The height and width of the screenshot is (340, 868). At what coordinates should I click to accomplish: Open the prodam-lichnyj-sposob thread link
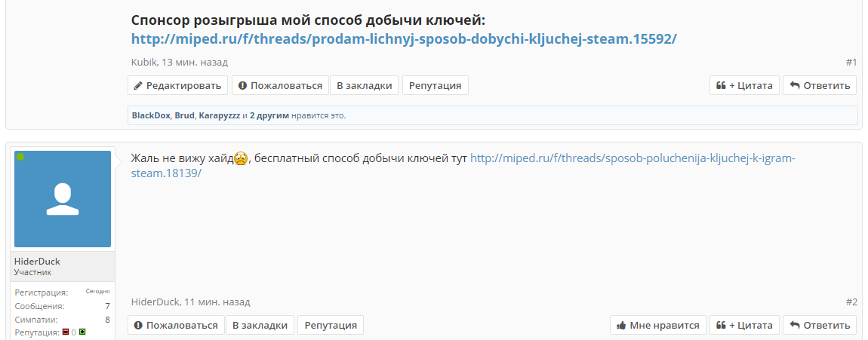pyautogui.click(x=404, y=38)
